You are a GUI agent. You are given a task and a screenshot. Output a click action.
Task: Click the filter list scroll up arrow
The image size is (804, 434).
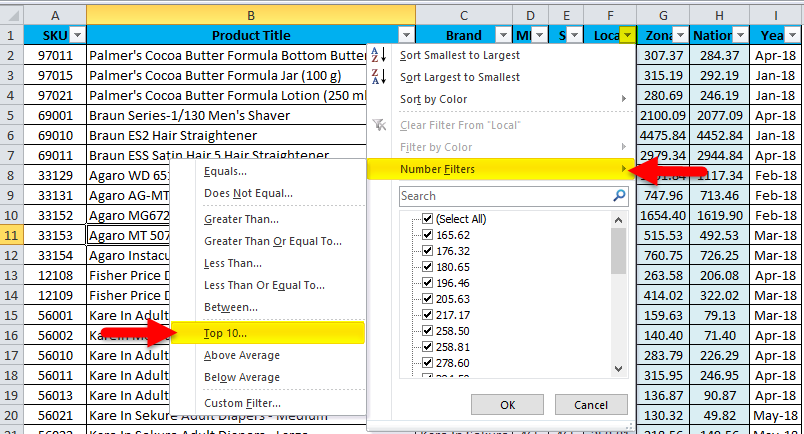click(618, 220)
